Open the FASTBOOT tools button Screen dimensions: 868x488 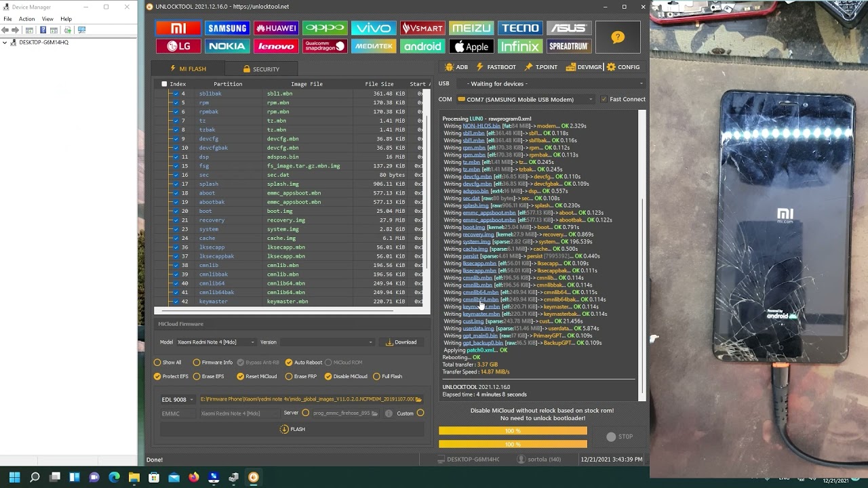pos(496,67)
